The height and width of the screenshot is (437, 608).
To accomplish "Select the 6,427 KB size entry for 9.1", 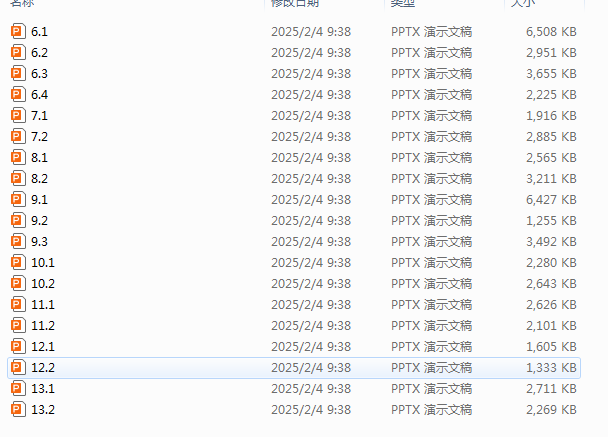I will 551,200.
